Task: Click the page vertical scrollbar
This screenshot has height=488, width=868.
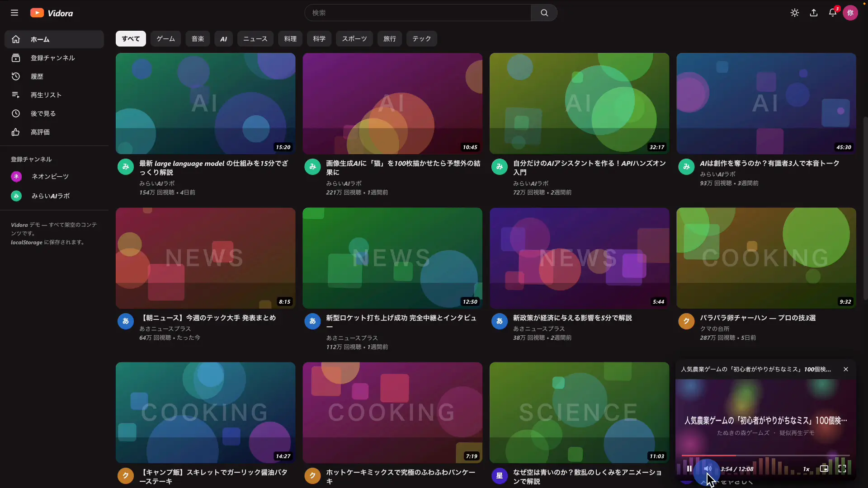Action: pyautogui.click(x=865, y=208)
